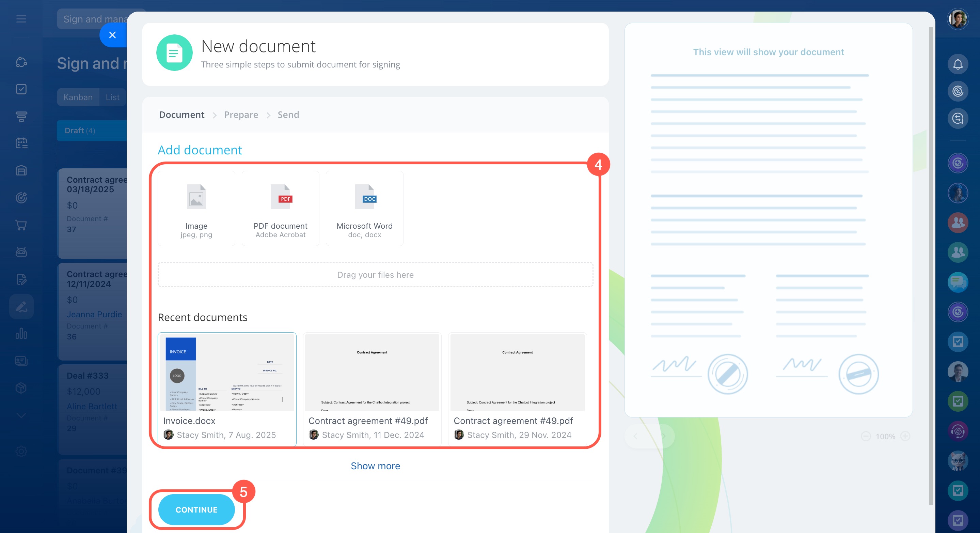Open the red group chat avatar in right panel
The image size is (980, 533).
click(x=958, y=223)
